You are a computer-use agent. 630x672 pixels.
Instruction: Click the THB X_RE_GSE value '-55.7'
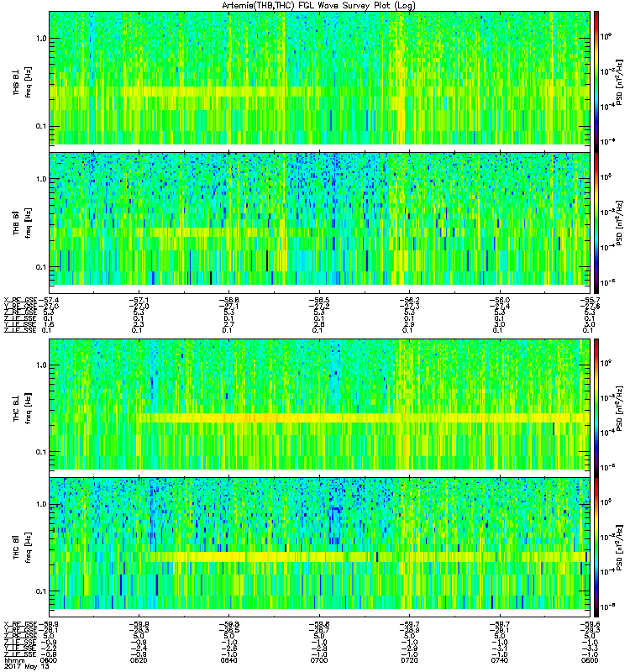pos(590,300)
